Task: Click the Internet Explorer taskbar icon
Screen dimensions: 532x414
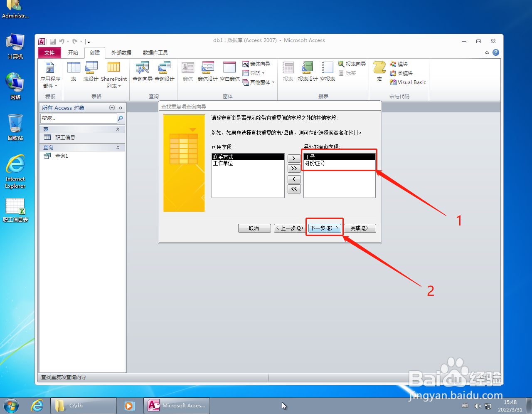Action: click(37, 405)
